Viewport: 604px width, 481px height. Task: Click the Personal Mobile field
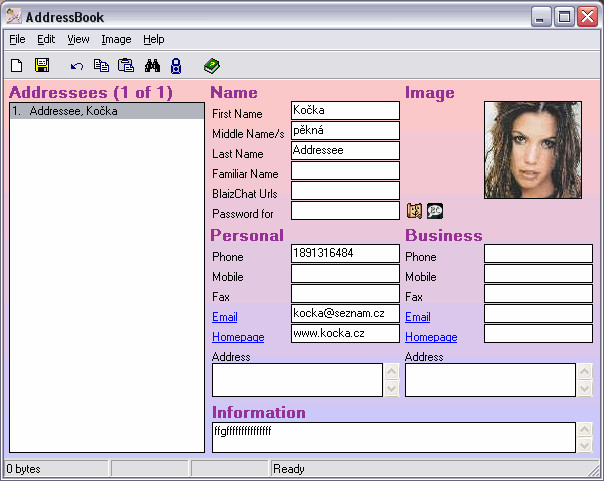point(345,273)
